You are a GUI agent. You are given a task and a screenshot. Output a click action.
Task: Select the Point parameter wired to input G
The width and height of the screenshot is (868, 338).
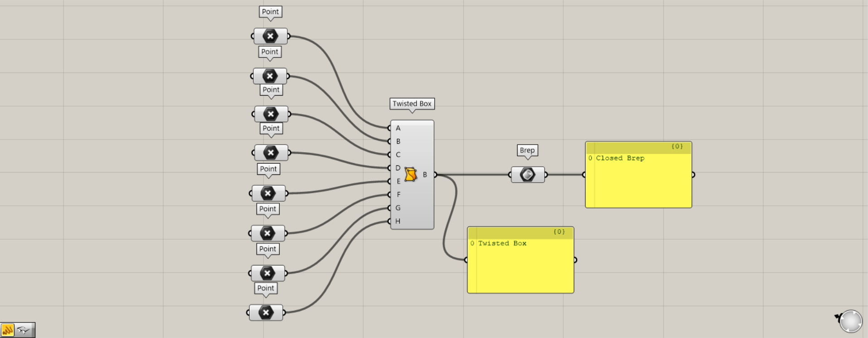(x=267, y=273)
